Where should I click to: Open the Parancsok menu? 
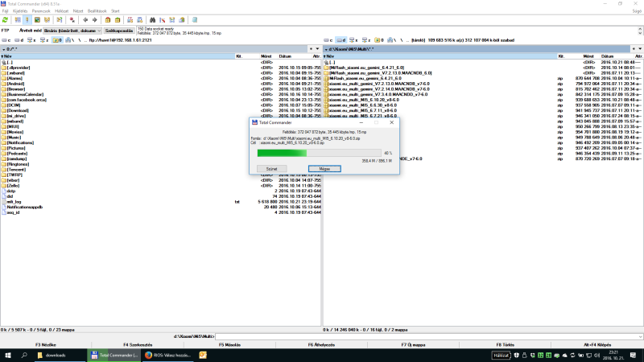pos(41,11)
